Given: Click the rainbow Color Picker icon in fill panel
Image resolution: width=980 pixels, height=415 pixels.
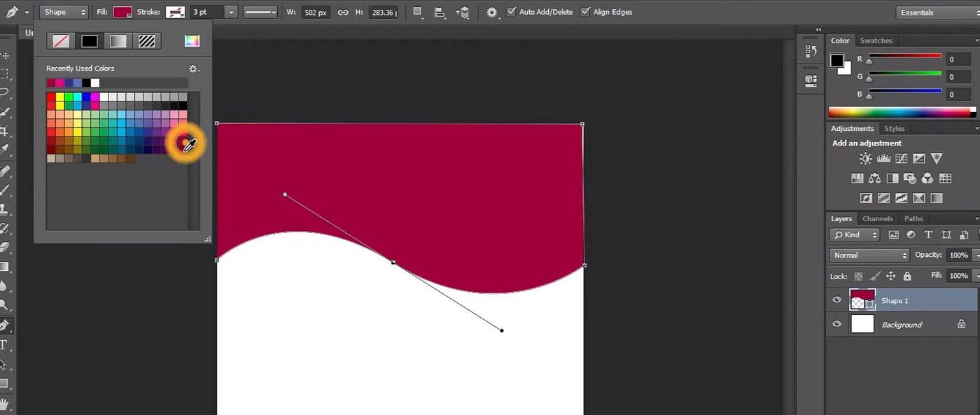Looking at the screenshot, I should (x=191, y=41).
